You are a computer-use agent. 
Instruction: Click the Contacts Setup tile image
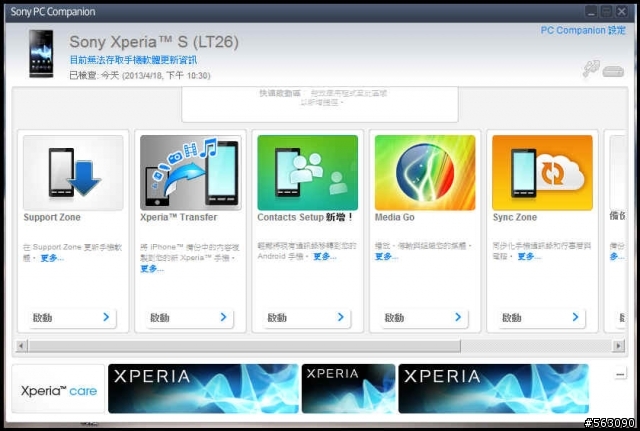308,173
